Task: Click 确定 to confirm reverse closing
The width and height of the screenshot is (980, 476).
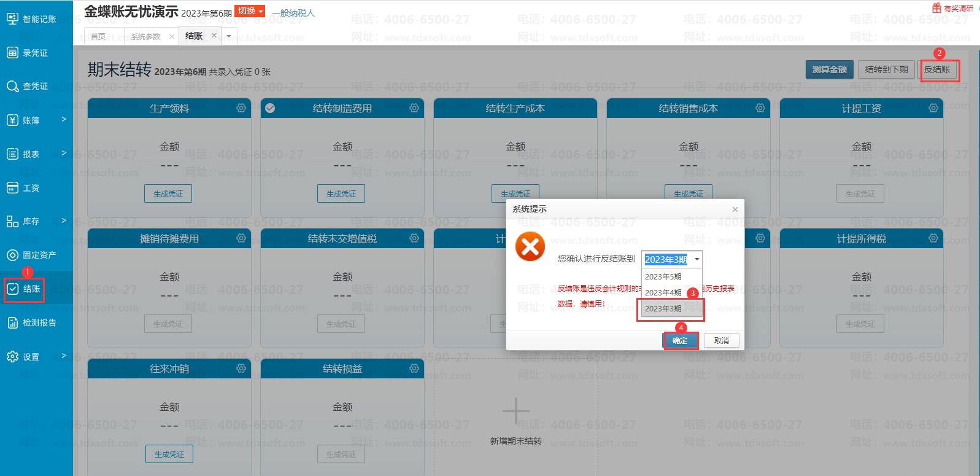Action: 680,340
